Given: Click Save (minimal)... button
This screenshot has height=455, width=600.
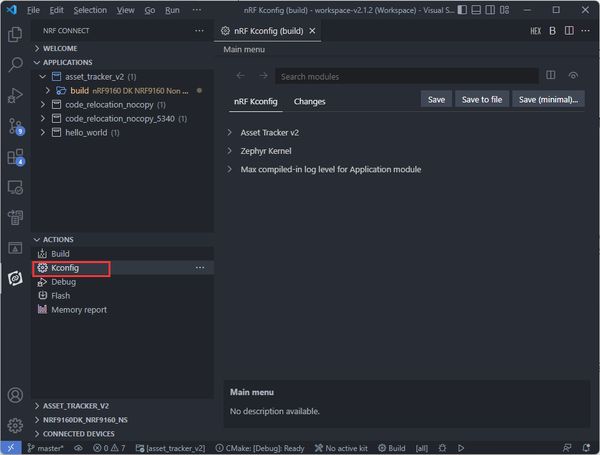Looking at the screenshot, I should tap(548, 99).
